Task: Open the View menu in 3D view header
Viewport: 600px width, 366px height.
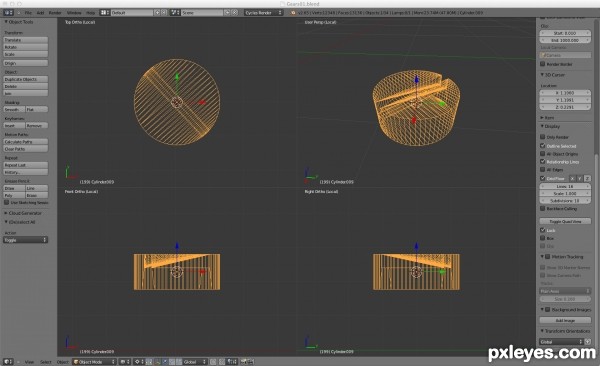Action: (x=29, y=361)
